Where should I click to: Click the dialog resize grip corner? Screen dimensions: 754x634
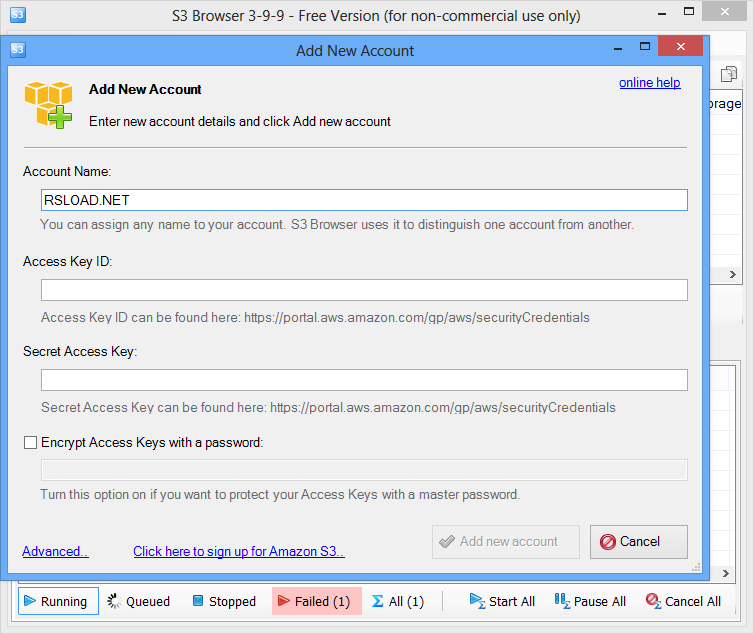coord(696,568)
